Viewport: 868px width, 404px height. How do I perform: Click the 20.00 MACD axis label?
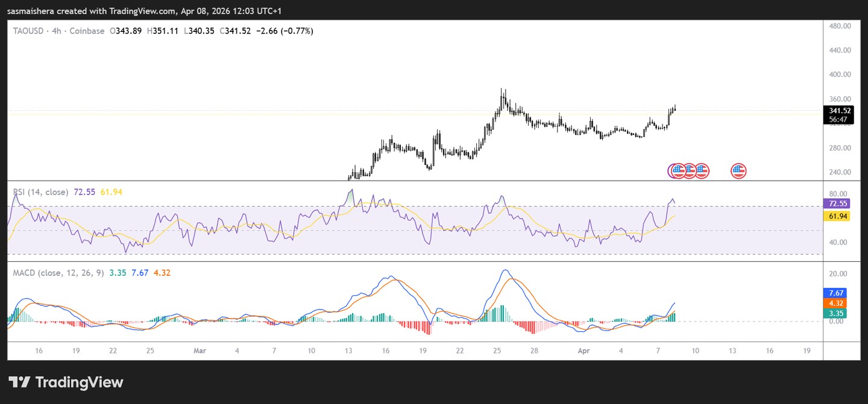pyautogui.click(x=838, y=273)
